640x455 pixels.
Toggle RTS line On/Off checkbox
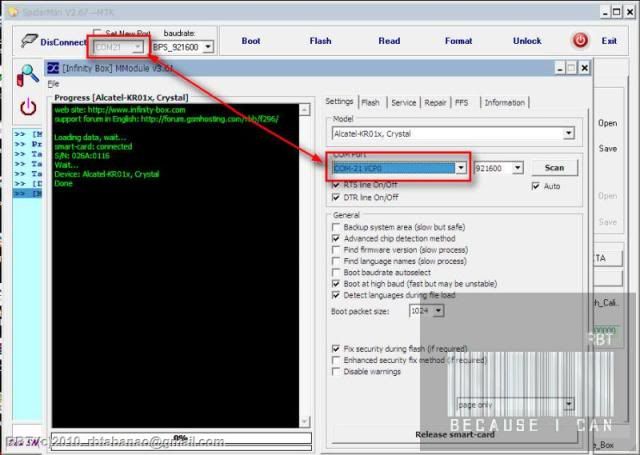click(337, 185)
